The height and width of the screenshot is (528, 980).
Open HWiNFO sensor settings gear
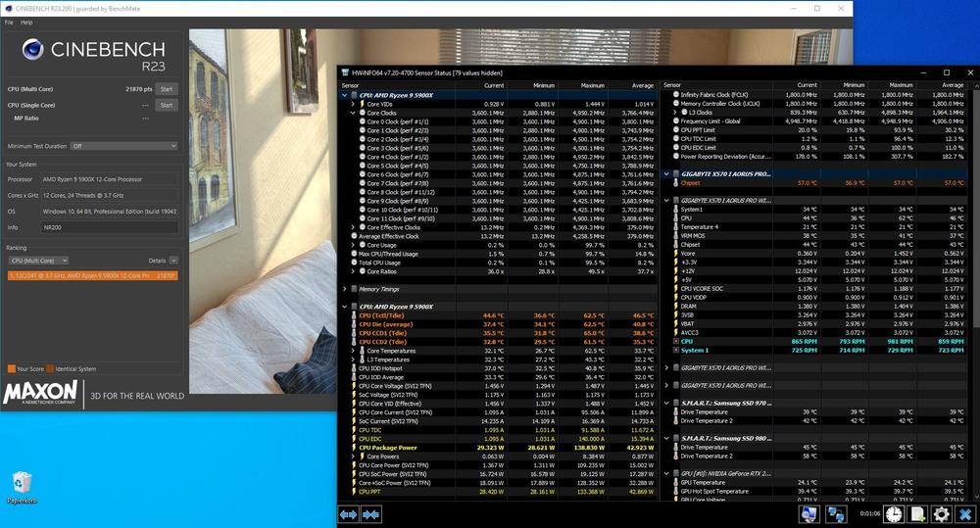pyautogui.click(x=942, y=514)
